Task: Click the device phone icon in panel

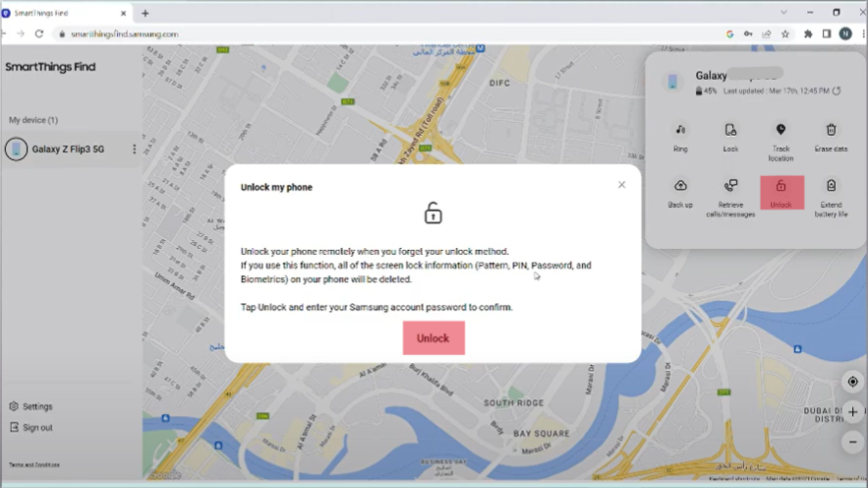Action: tap(672, 82)
